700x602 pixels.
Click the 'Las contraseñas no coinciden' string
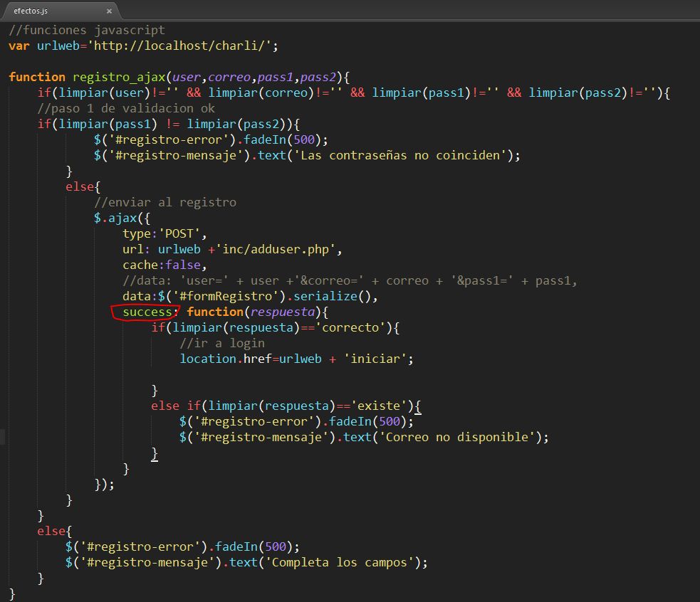(x=402, y=155)
